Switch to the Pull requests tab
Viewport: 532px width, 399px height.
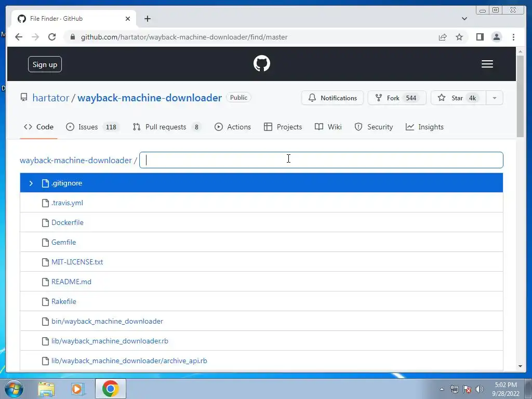[167, 127]
